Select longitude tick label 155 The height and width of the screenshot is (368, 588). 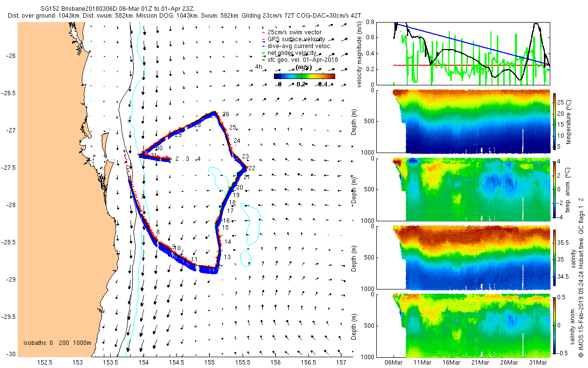210,363
